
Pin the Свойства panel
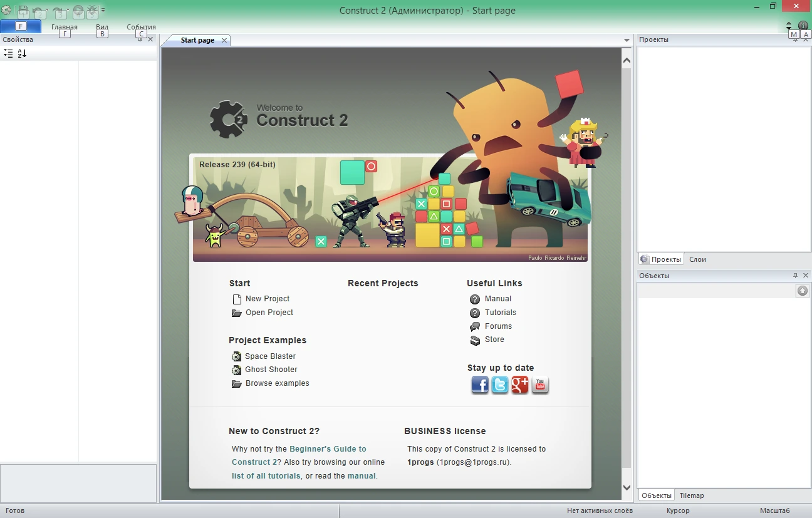[x=140, y=39]
